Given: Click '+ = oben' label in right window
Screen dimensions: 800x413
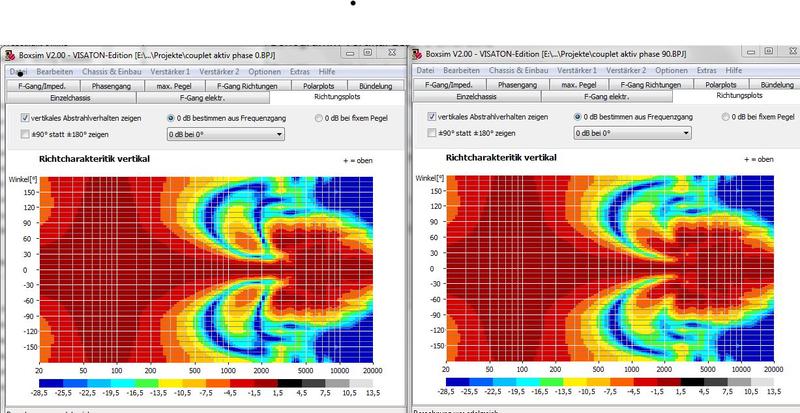Looking at the screenshot, I should (759, 159).
